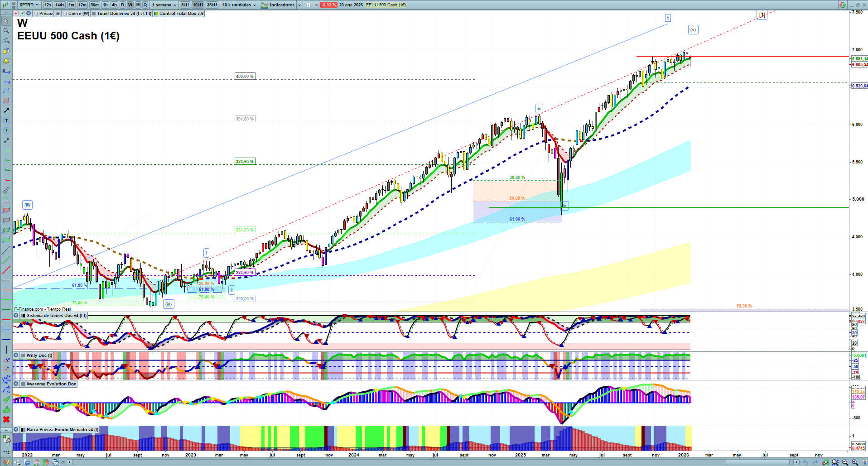Viewport: 868px width, 466px height.
Task: Click the 10kU history button
Action: [x=198, y=5]
